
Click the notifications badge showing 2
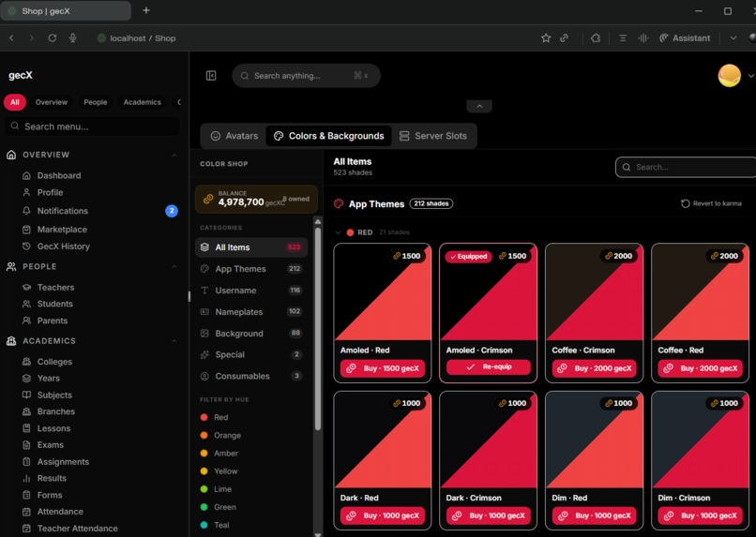click(x=172, y=211)
